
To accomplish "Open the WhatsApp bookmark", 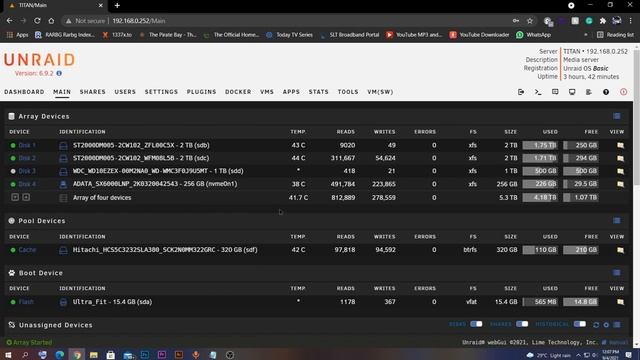I will [x=533, y=35].
